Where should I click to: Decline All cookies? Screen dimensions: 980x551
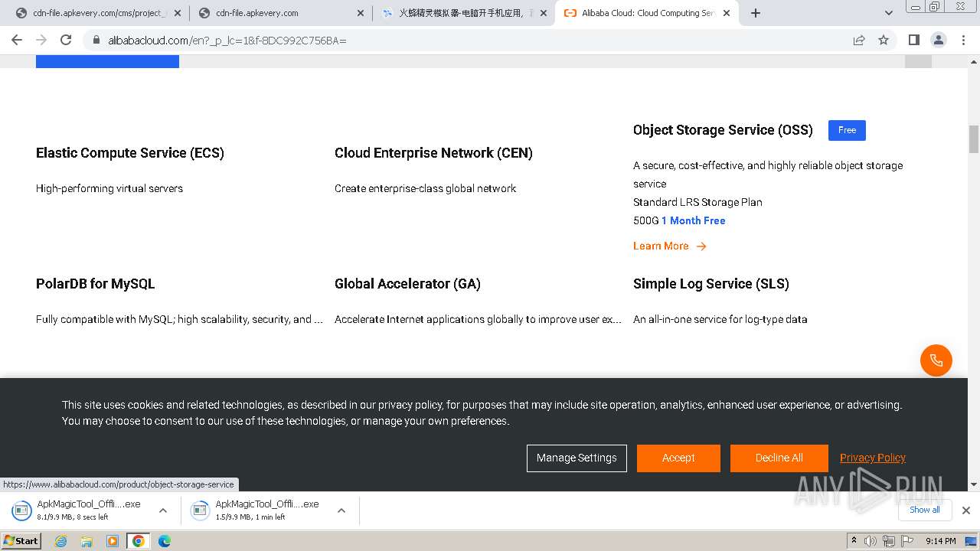point(779,458)
